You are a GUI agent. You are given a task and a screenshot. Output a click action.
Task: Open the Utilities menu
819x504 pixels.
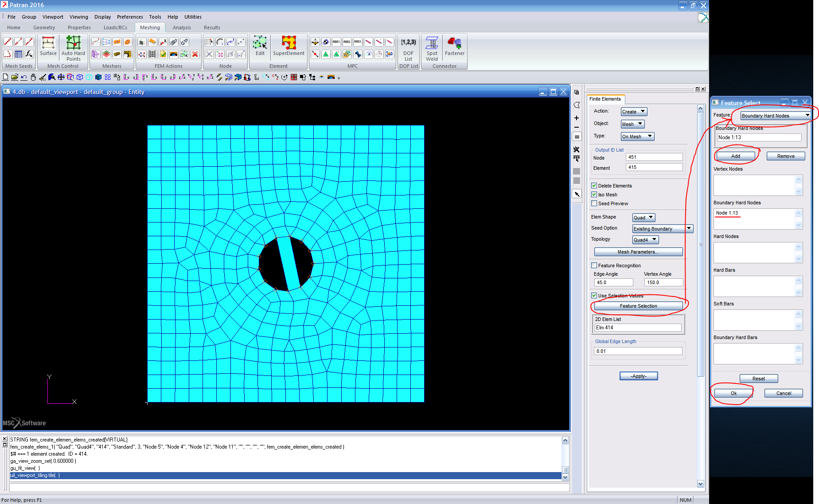(193, 17)
